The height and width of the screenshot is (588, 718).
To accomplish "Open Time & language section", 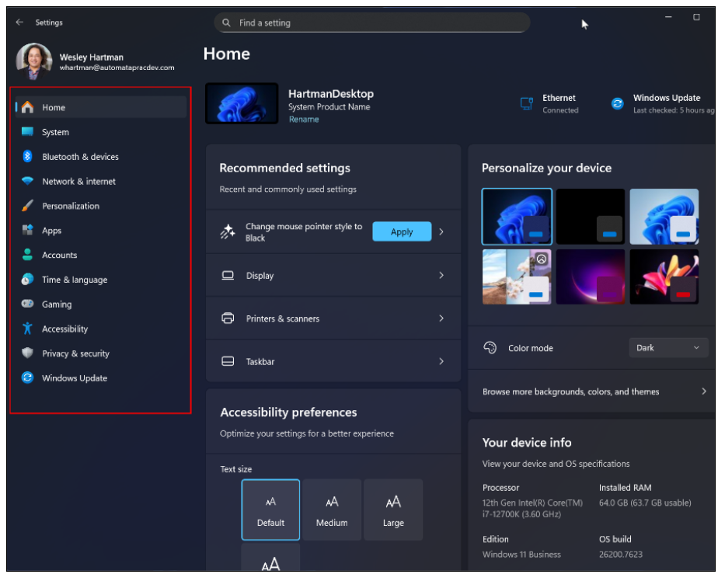I will point(75,280).
